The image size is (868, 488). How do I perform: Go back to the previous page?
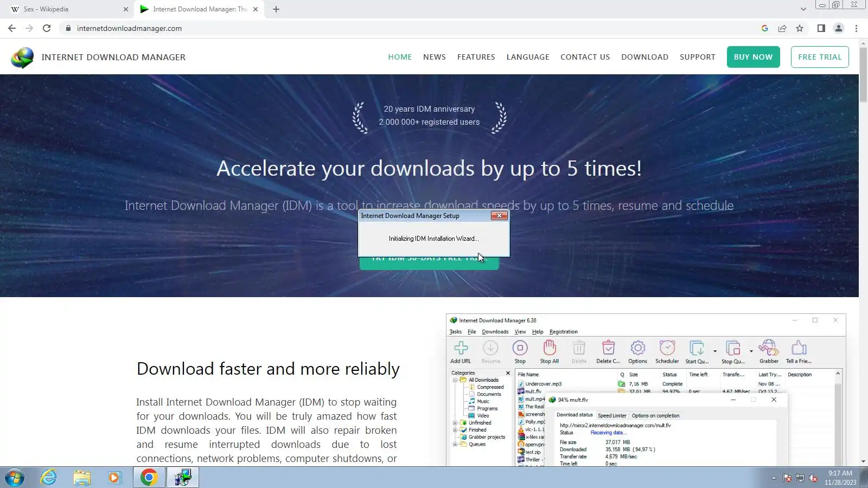point(12,28)
